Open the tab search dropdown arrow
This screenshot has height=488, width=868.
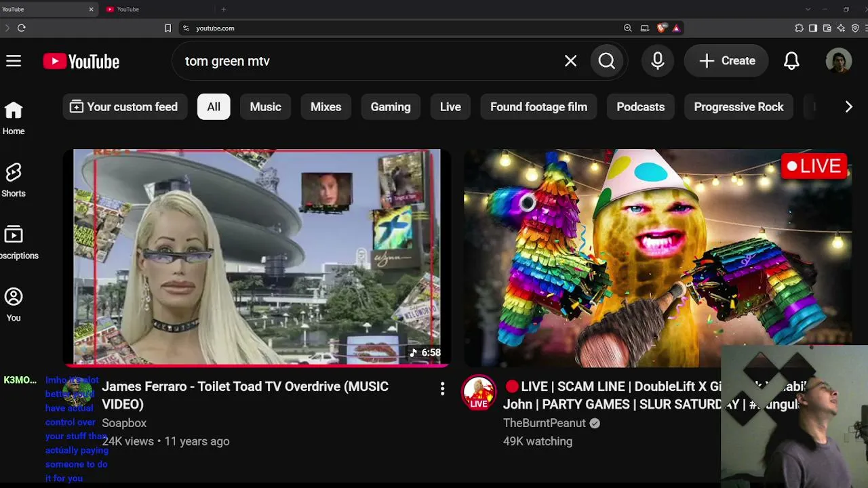click(x=808, y=9)
